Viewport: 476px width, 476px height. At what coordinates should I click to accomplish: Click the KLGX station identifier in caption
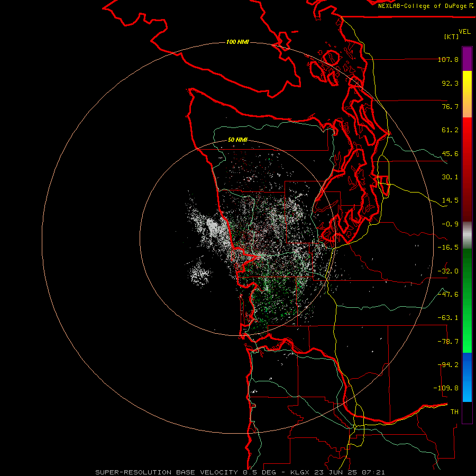(300, 472)
